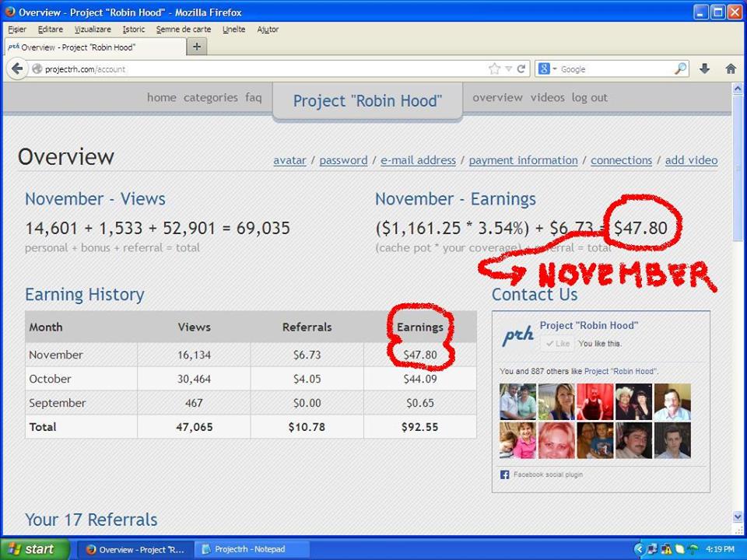Click the 4:19 PM system clock
Screen dimensions: 747x560
click(x=720, y=550)
